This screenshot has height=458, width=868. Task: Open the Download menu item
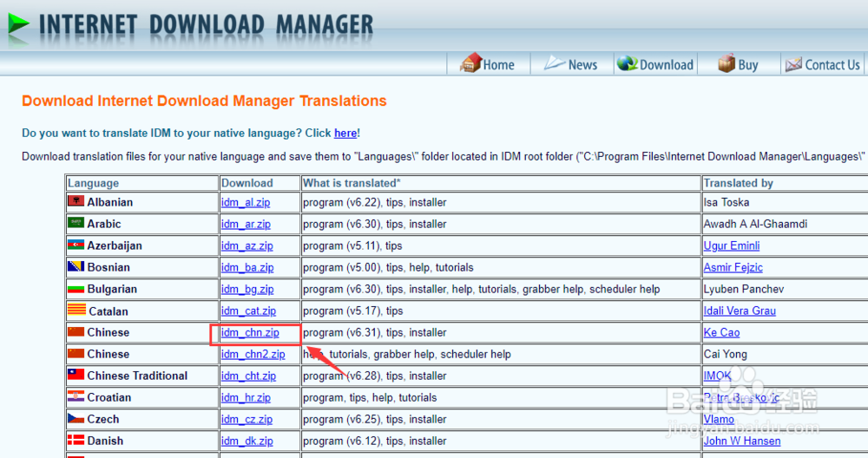pos(667,65)
